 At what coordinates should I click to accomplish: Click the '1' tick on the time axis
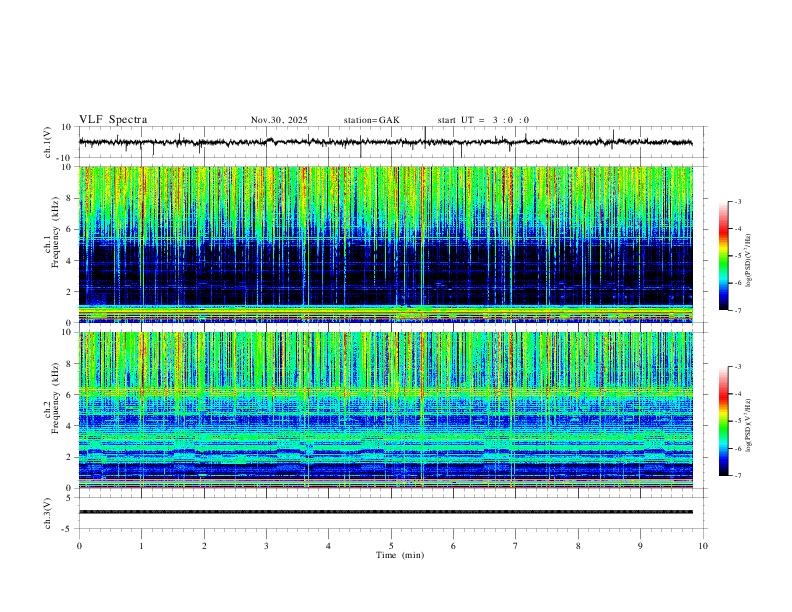pyautogui.click(x=141, y=546)
